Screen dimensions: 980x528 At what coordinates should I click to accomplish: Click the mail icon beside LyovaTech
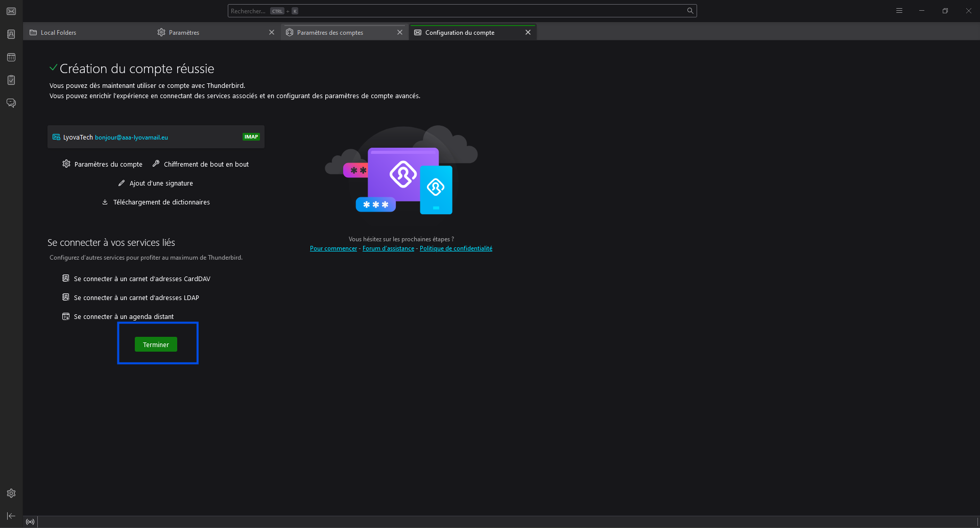tap(56, 137)
